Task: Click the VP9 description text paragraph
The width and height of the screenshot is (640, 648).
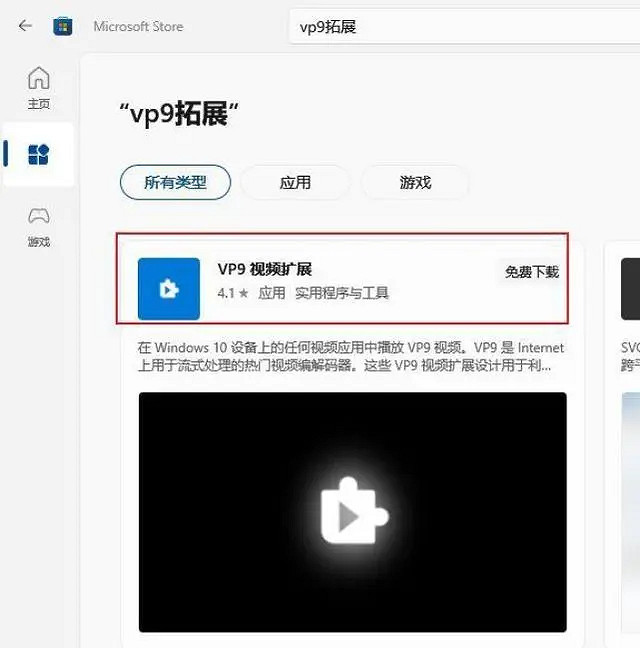Action: 350,357
